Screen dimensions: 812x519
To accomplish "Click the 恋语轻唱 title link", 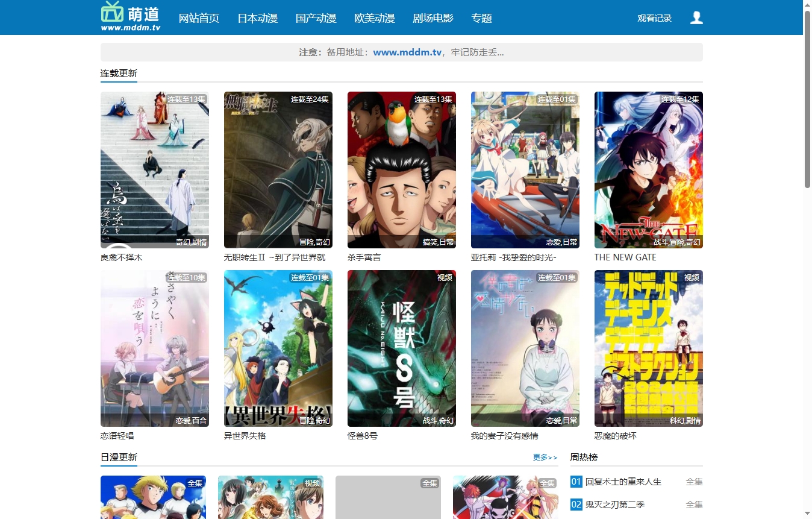I will click(x=117, y=436).
